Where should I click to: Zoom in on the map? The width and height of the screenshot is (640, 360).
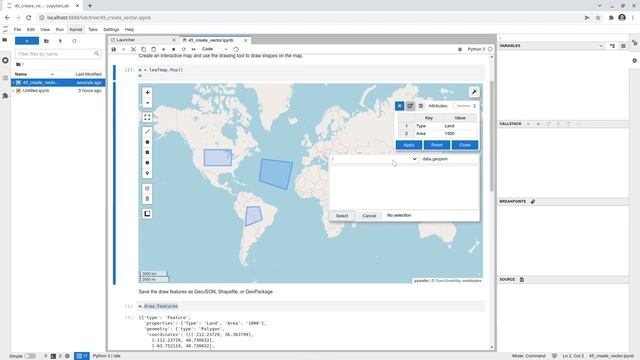pos(147,93)
